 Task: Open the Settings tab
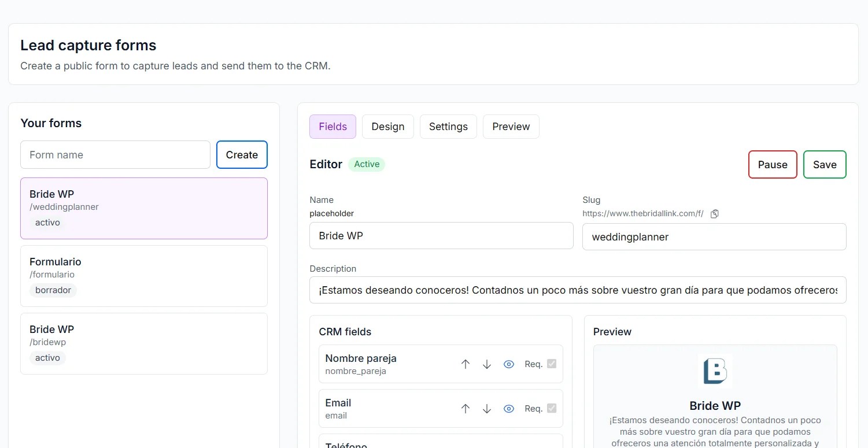pos(448,127)
